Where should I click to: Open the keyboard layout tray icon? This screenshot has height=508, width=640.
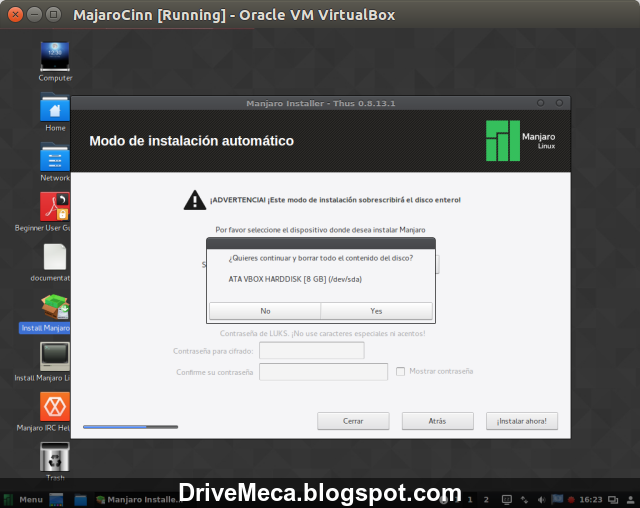pyautogui.click(x=507, y=499)
